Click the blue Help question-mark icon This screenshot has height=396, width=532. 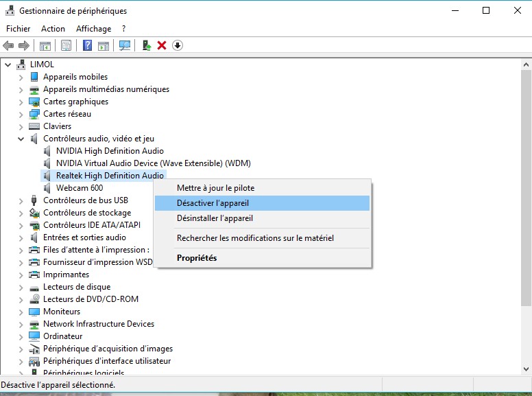pyautogui.click(x=88, y=45)
